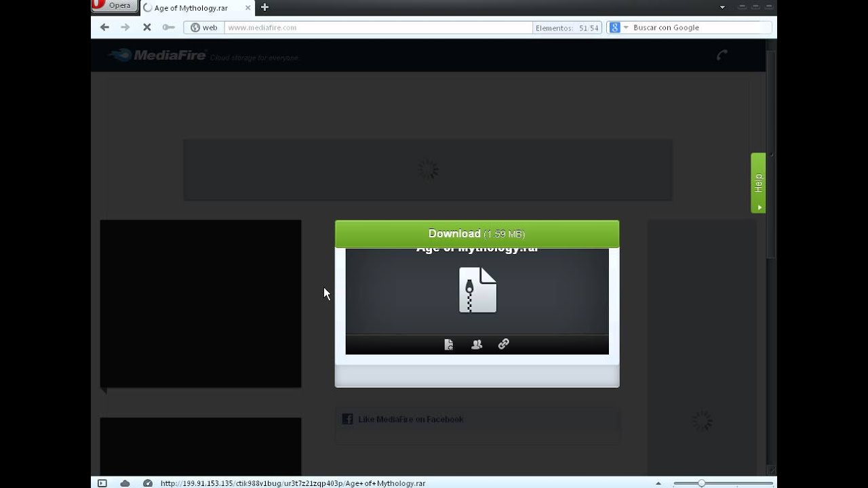Click Like MediaFire on Facebook link
The height and width of the screenshot is (488, 868).
point(410,420)
